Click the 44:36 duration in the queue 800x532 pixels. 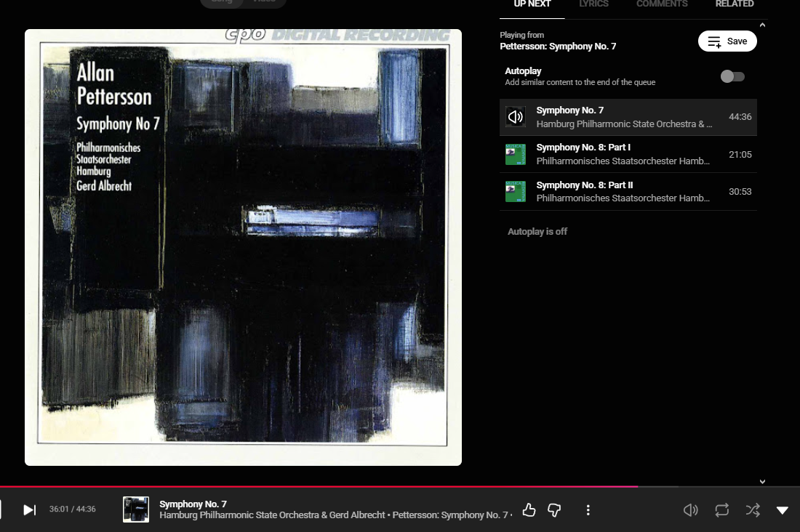pyautogui.click(x=740, y=117)
